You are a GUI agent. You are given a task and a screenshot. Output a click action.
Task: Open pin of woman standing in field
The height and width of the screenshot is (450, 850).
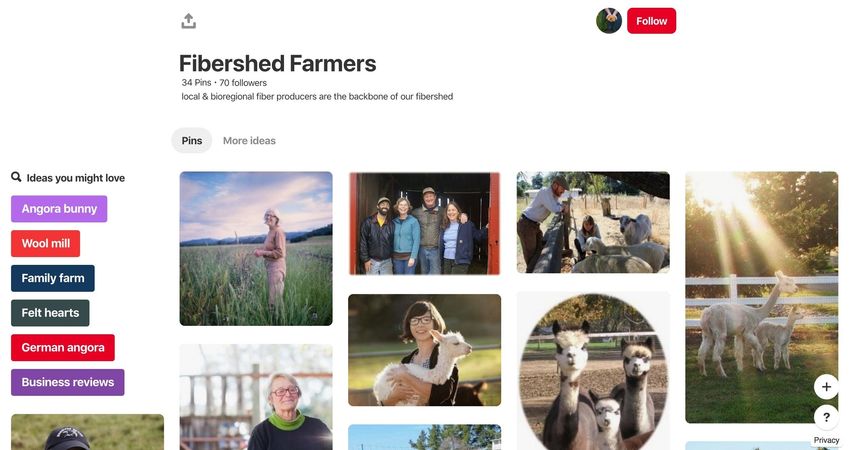click(x=256, y=248)
